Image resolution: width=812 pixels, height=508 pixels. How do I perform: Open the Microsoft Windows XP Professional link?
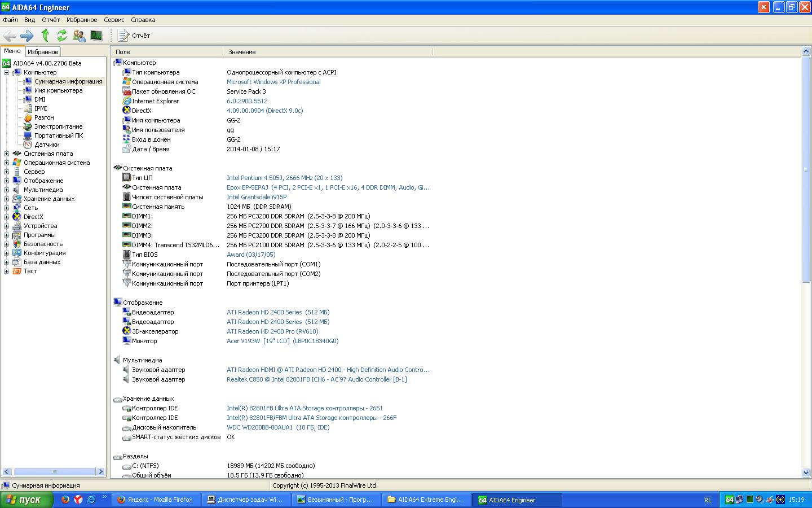273,82
